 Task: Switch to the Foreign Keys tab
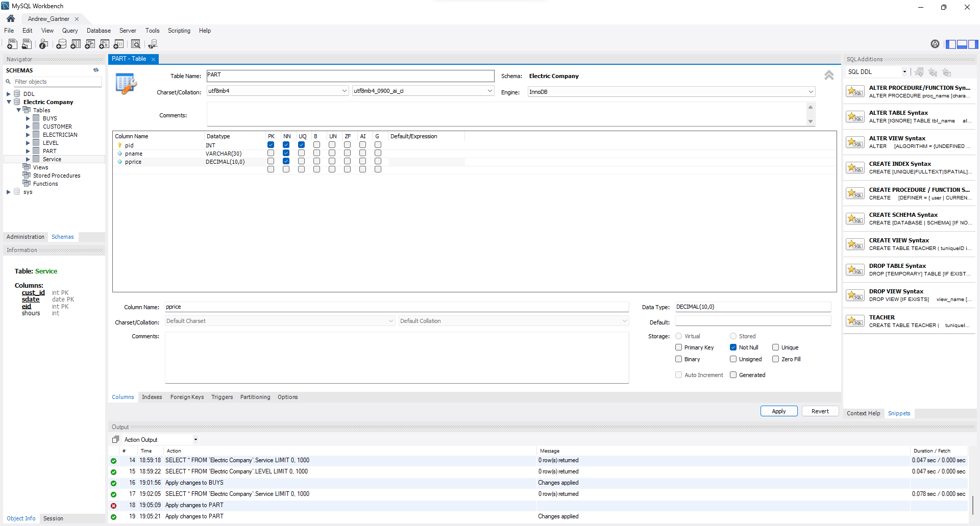(x=187, y=397)
